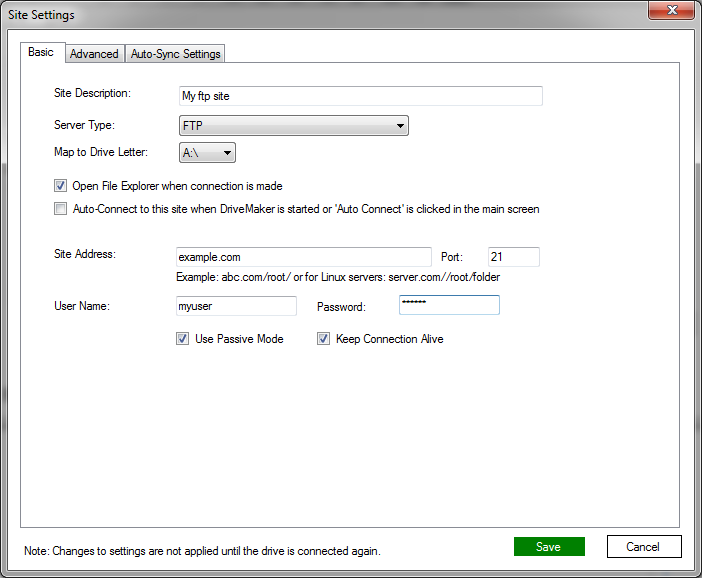The image size is (702, 578).
Task: Close the Site Settings window
Action: click(672, 12)
